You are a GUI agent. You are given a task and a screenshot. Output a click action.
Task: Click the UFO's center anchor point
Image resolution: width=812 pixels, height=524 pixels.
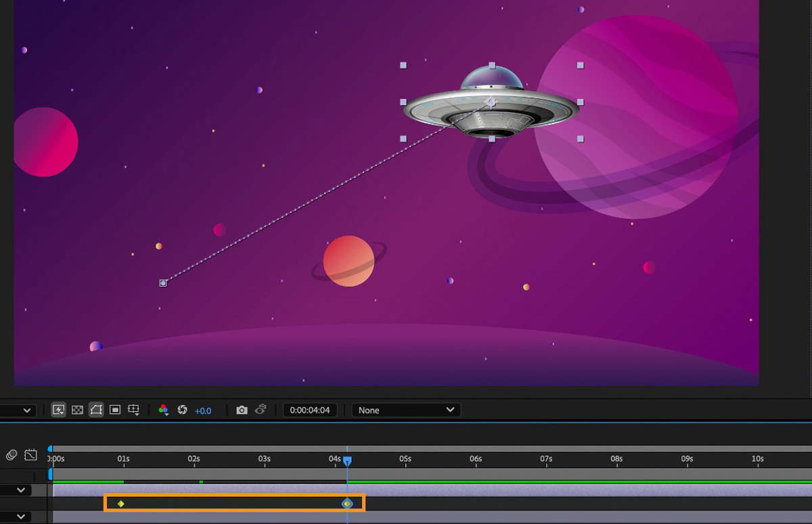pos(492,102)
